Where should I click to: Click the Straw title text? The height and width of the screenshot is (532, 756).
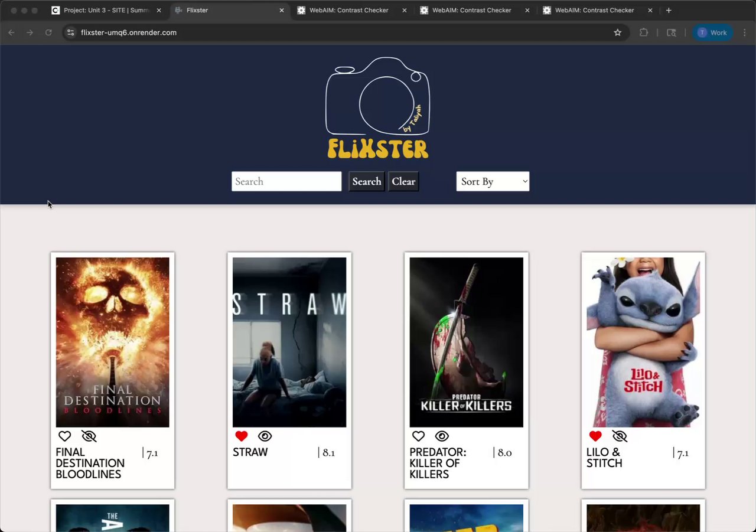(x=250, y=452)
